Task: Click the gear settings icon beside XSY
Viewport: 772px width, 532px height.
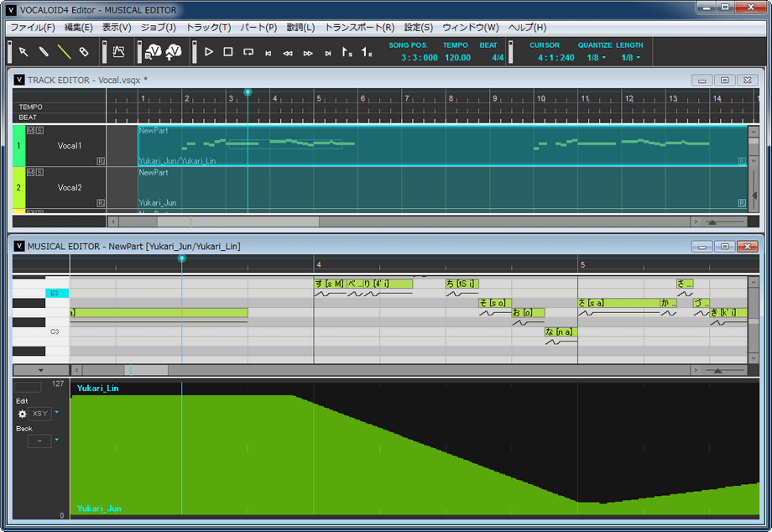Action: pos(22,414)
